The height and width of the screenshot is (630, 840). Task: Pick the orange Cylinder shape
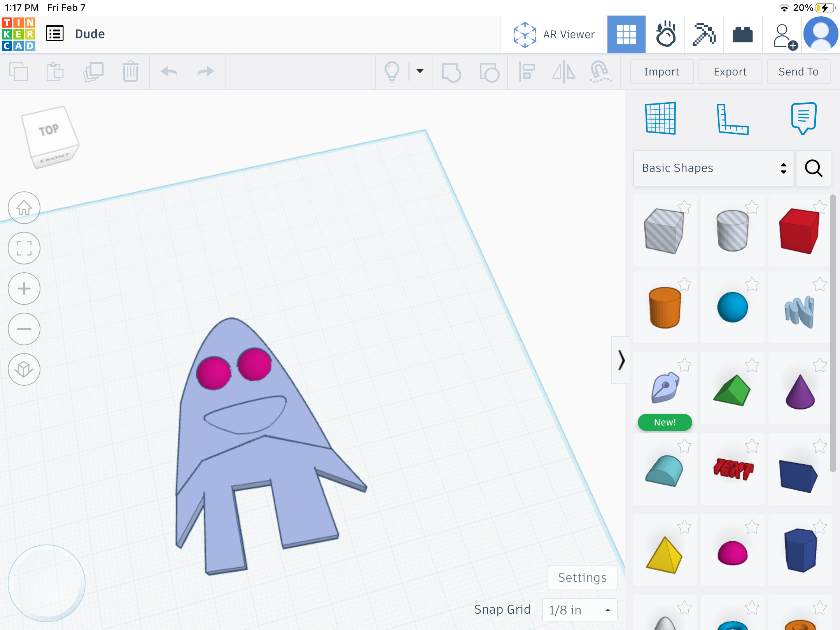[665, 308]
